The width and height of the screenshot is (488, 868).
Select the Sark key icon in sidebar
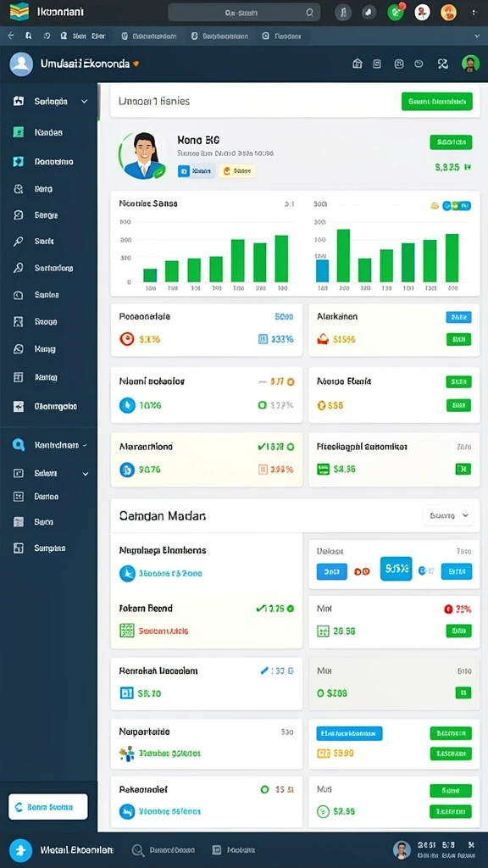(x=19, y=242)
